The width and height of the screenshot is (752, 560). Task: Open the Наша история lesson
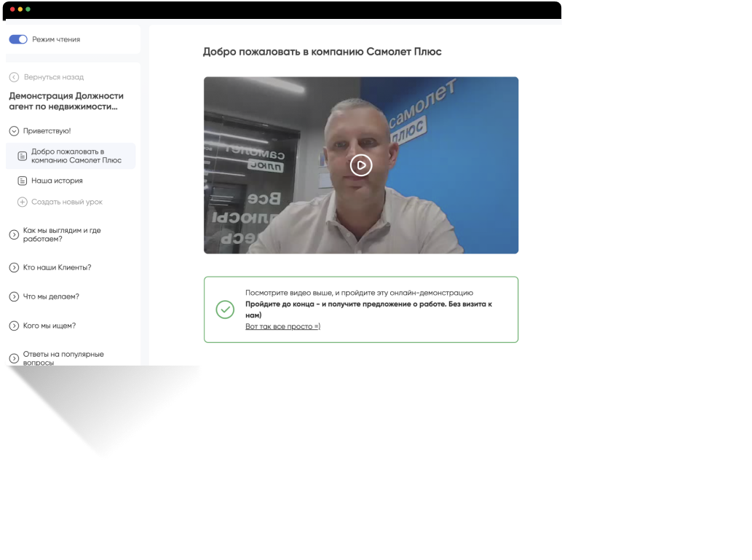coord(57,181)
